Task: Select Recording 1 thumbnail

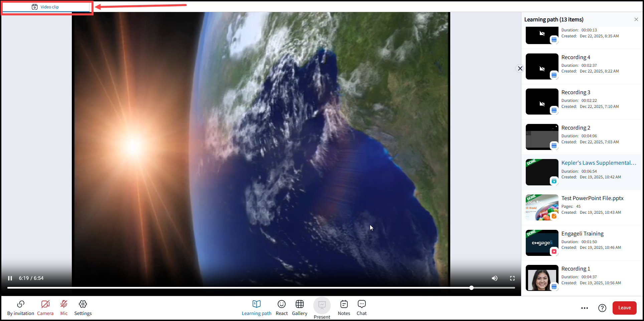Action: tap(542, 278)
